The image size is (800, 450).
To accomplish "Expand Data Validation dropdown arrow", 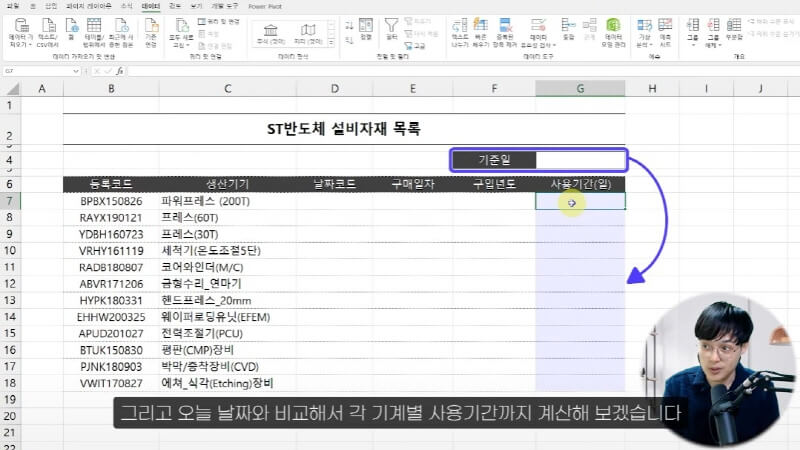I will point(554,45).
